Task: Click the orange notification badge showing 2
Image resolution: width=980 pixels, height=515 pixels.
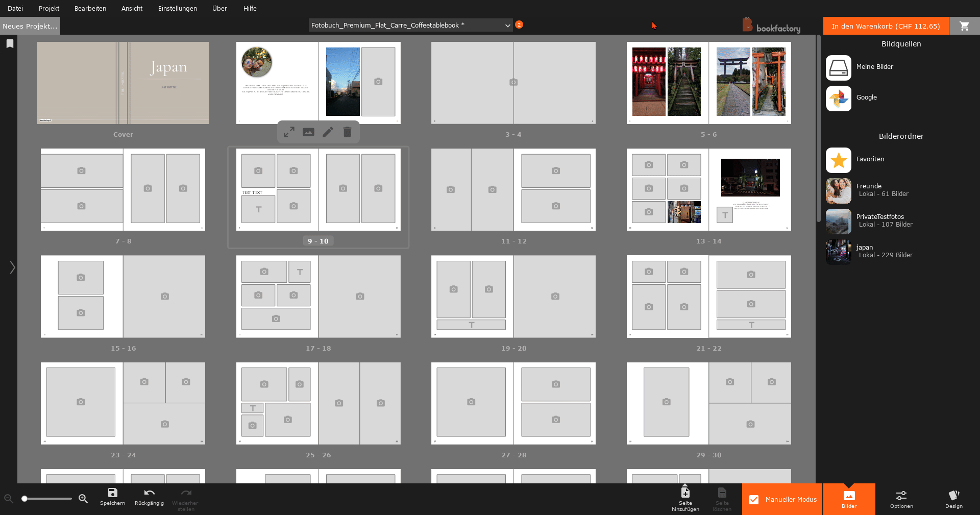Action: pyautogui.click(x=519, y=24)
